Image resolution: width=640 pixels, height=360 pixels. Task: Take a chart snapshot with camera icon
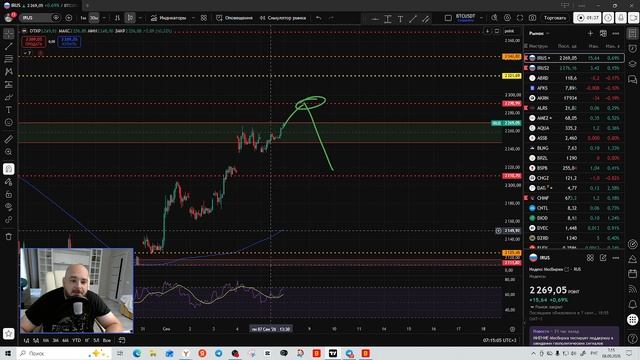(532, 18)
